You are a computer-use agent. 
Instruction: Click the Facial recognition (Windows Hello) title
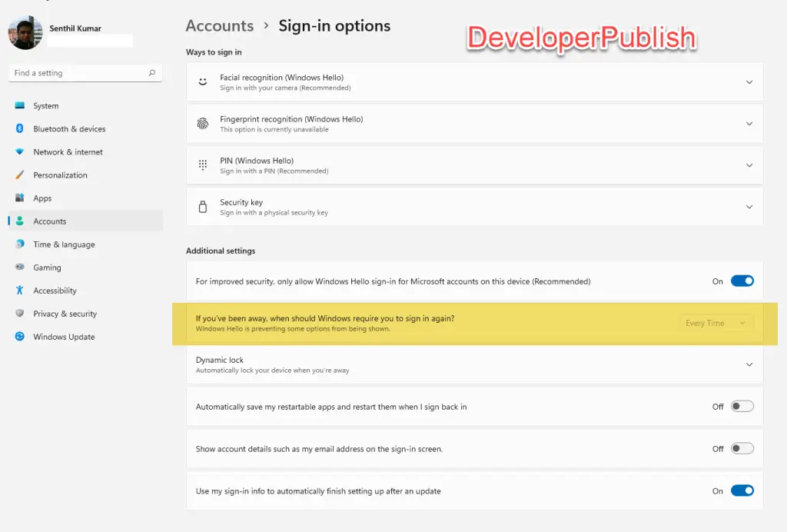(x=281, y=78)
